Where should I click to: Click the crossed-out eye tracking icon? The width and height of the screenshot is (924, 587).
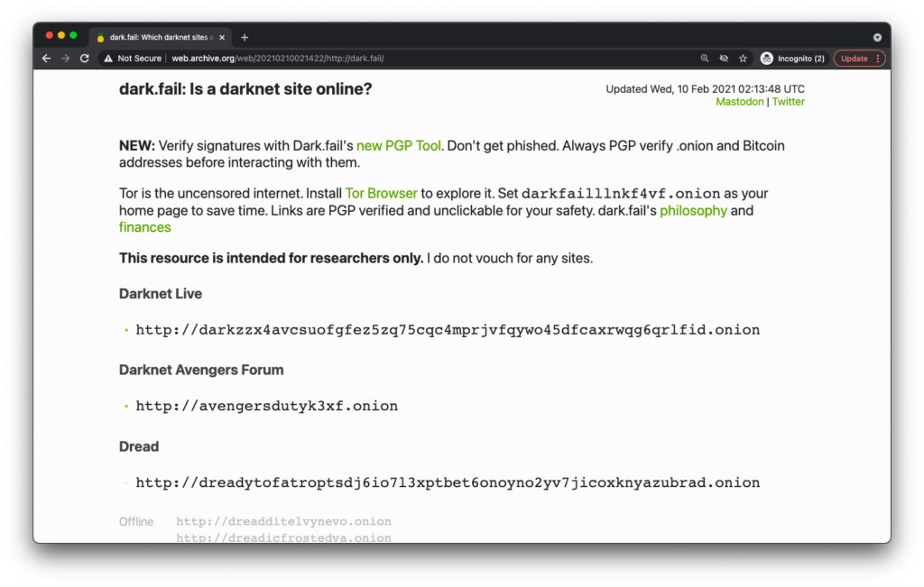tap(724, 59)
